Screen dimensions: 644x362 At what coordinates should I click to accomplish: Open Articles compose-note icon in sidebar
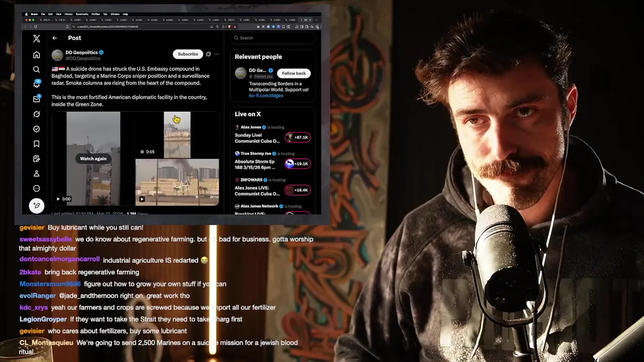pyautogui.click(x=37, y=159)
